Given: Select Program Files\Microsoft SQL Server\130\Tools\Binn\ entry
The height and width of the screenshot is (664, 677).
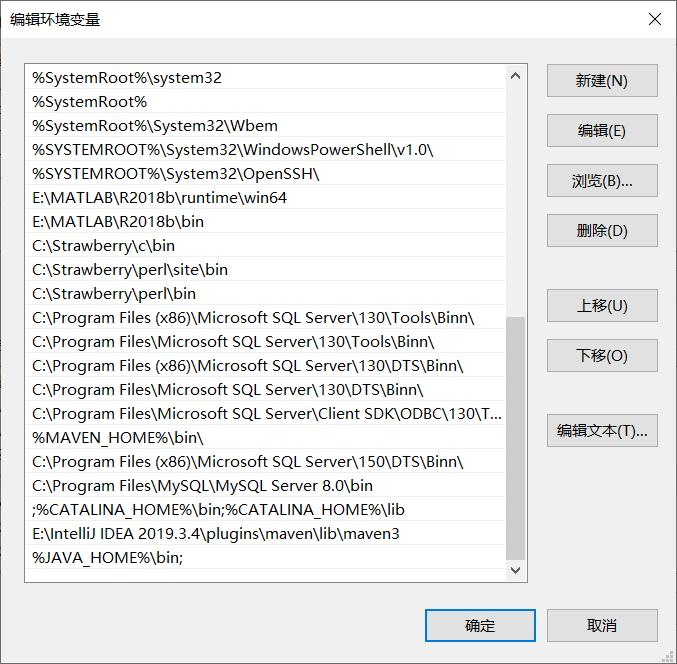Looking at the screenshot, I should pyautogui.click(x=265, y=341).
